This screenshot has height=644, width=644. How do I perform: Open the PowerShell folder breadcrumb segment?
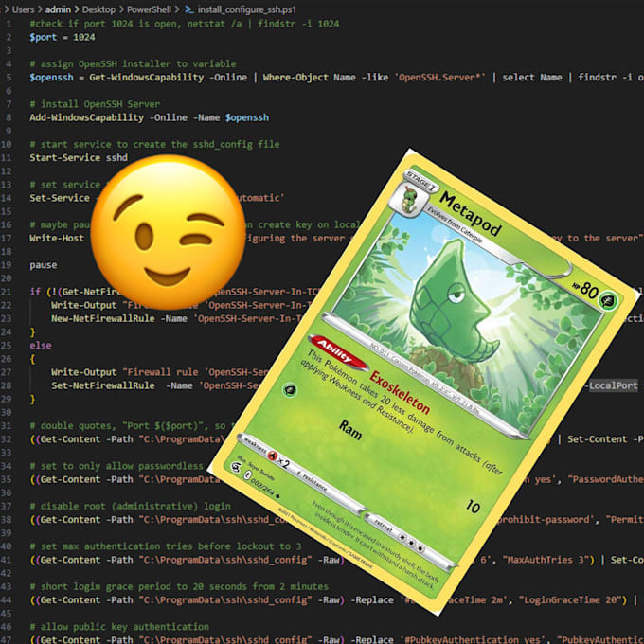[x=149, y=9]
